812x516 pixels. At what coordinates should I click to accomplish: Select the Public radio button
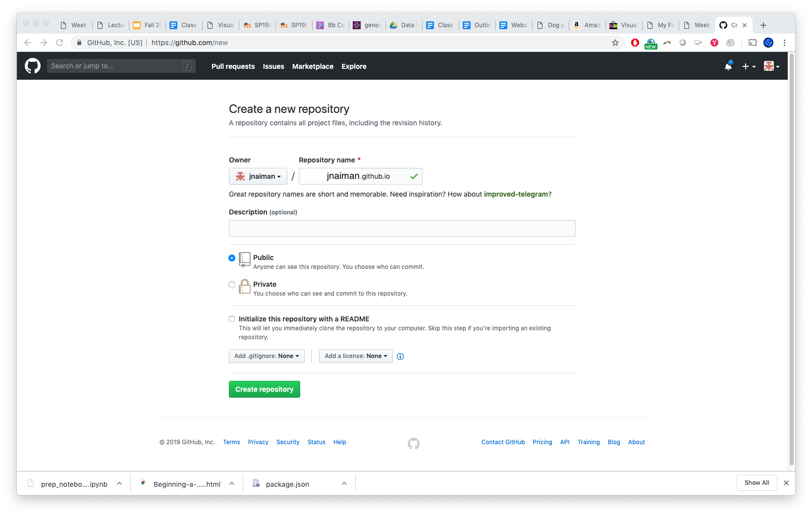point(232,258)
